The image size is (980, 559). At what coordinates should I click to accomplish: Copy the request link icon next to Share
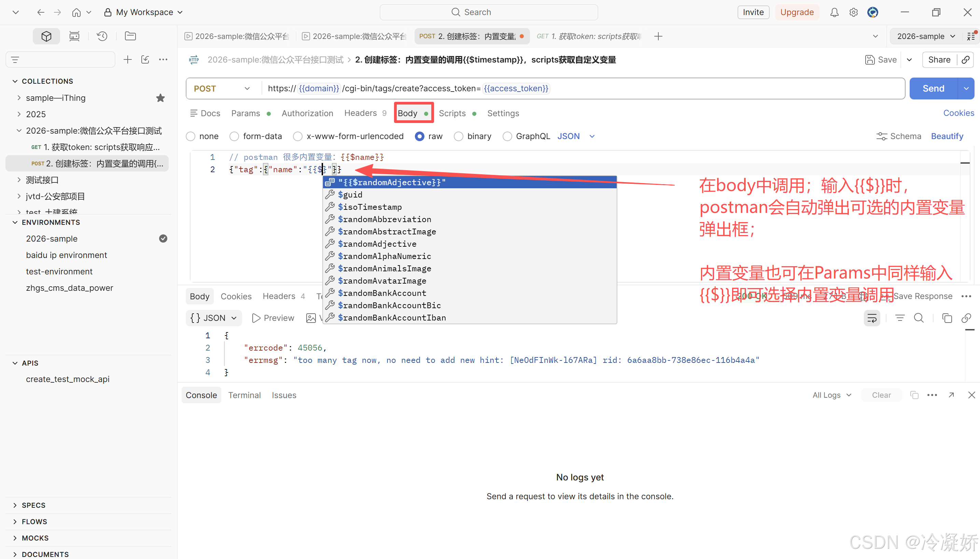tap(966, 59)
